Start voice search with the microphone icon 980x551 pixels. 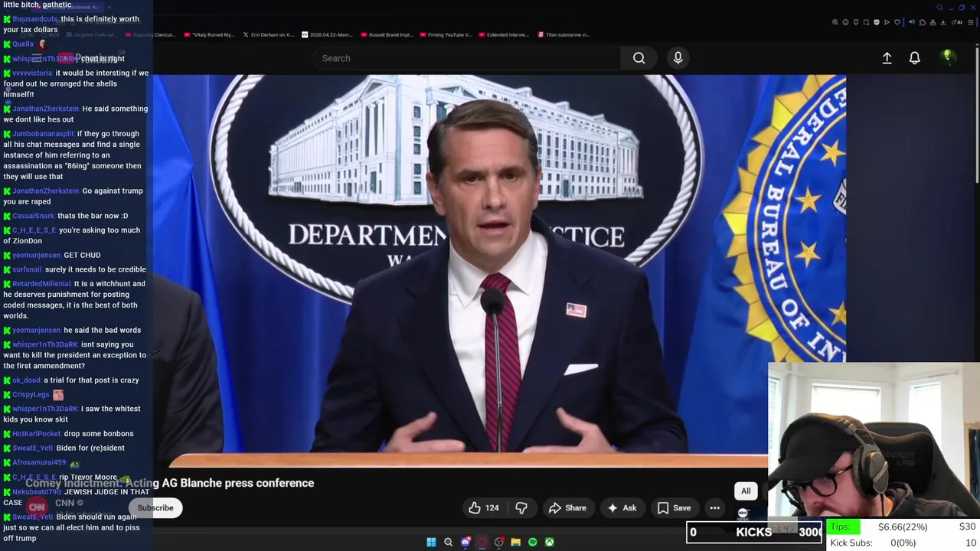coord(678,58)
